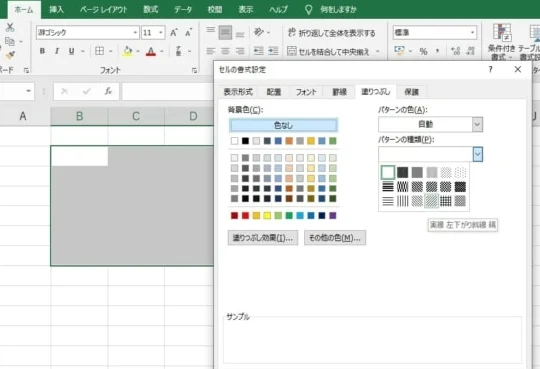The image size is (540, 369).
Task: Select column B header
Action: pyautogui.click(x=79, y=116)
